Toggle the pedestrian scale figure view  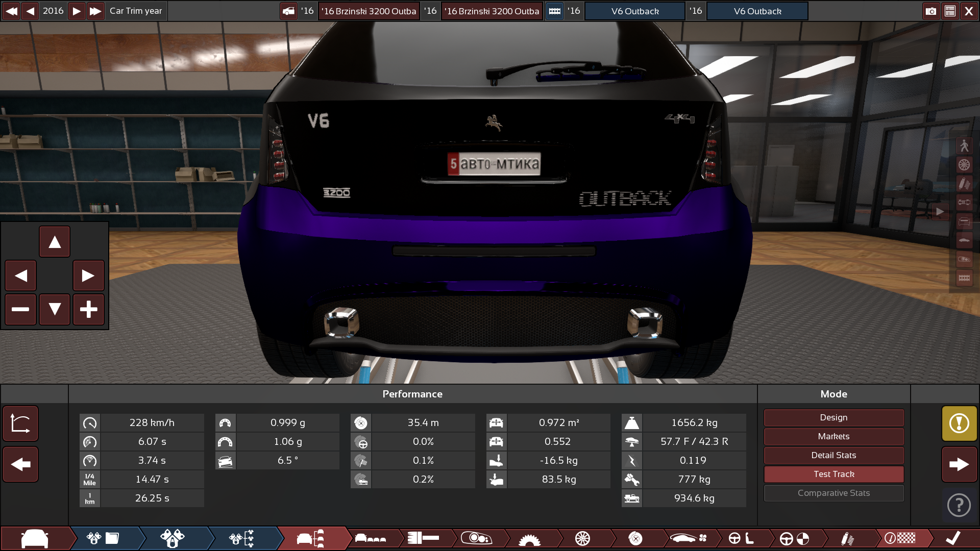(965, 146)
